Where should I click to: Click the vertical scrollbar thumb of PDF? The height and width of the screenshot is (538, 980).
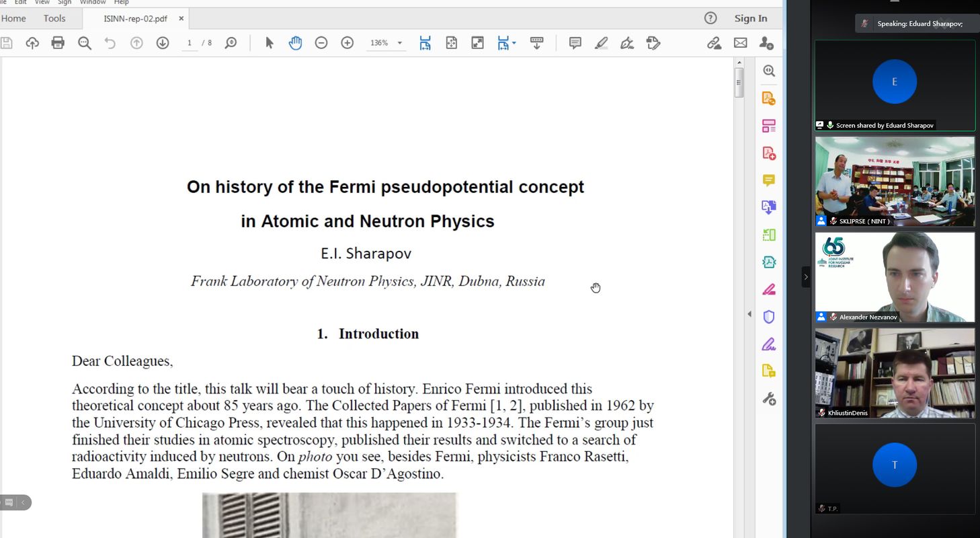(x=739, y=83)
